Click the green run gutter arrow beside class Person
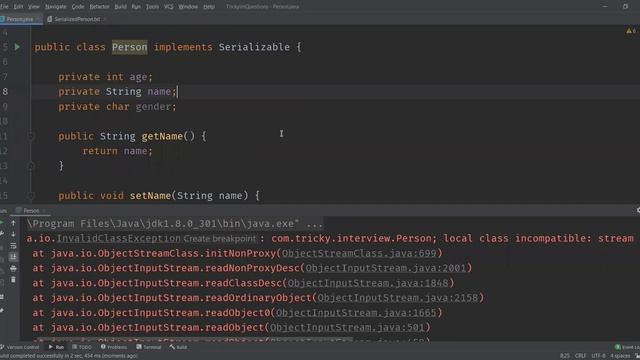The width and height of the screenshot is (640, 360). click(17, 47)
